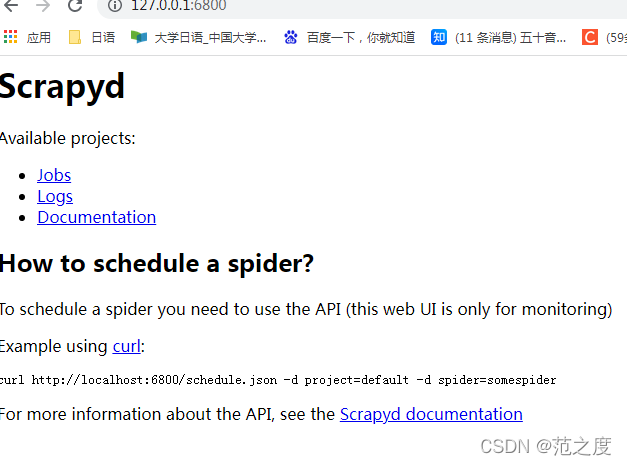The width and height of the screenshot is (627, 465).
Task: Open the Documentation link in project list
Action: click(x=96, y=217)
